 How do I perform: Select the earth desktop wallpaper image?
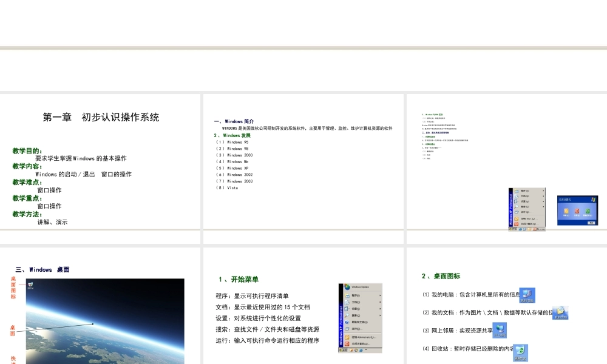pos(105,321)
